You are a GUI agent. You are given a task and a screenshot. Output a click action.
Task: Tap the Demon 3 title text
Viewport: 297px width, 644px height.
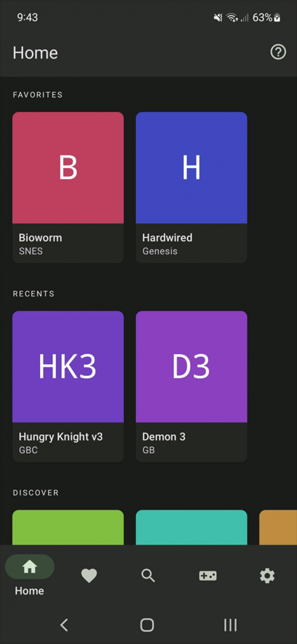[x=164, y=437]
